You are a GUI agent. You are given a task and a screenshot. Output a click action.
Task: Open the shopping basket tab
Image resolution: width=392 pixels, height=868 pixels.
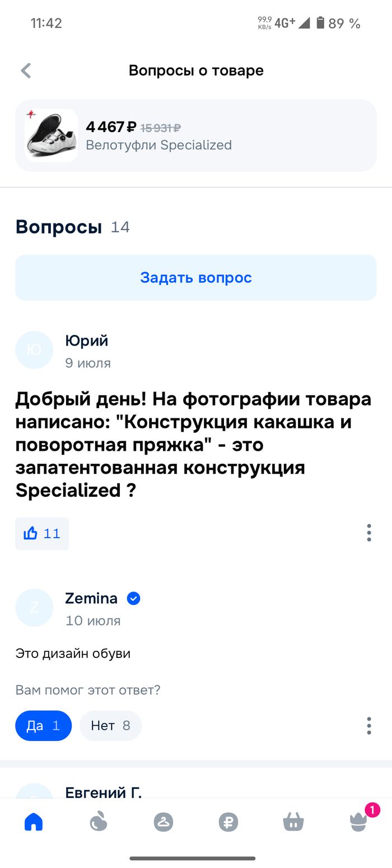[293, 822]
